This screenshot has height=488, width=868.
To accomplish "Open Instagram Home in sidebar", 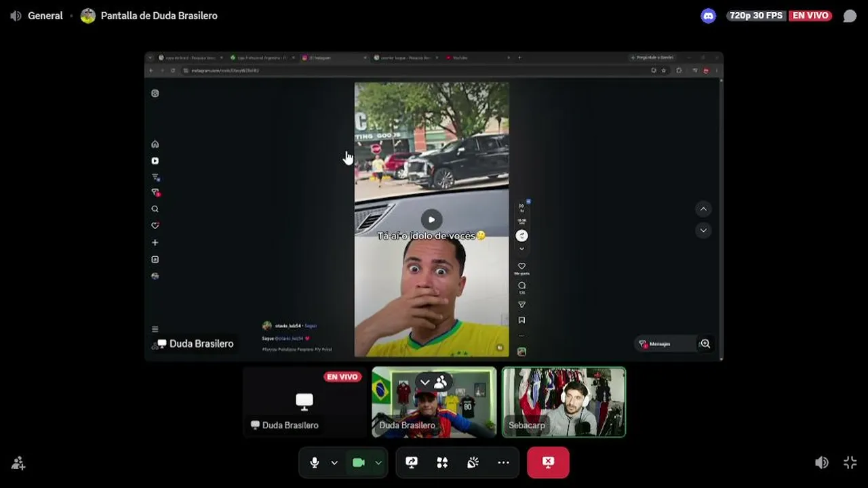I will point(155,144).
